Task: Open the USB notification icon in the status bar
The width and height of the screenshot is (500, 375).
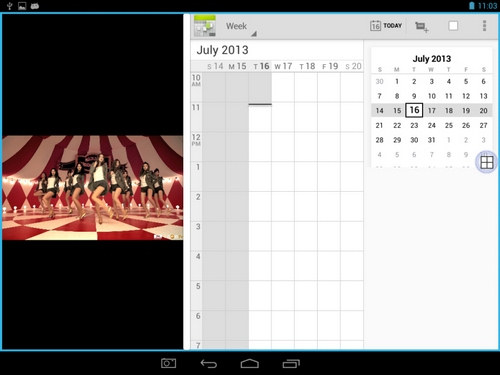Action: [9, 6]
